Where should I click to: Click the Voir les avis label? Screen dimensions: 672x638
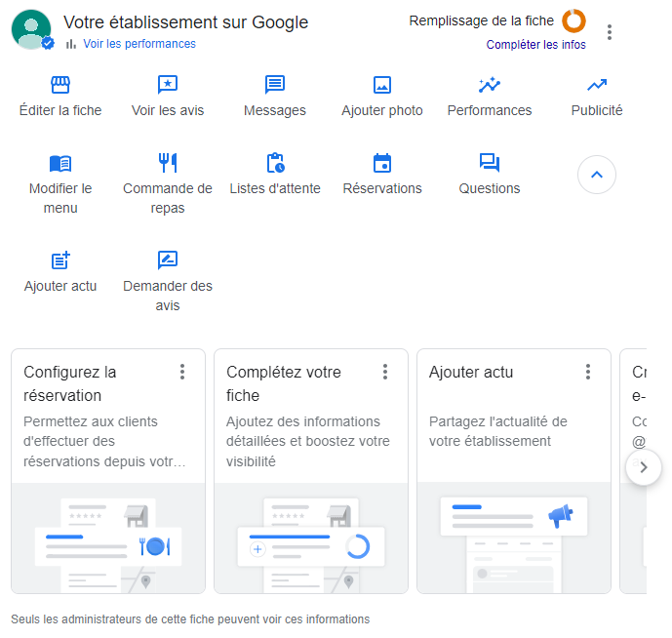tap(168, 110)
